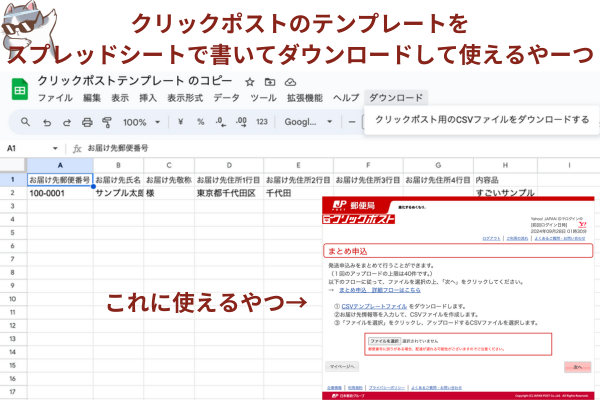Click the ダウンロード custom menu

point(396,98)
